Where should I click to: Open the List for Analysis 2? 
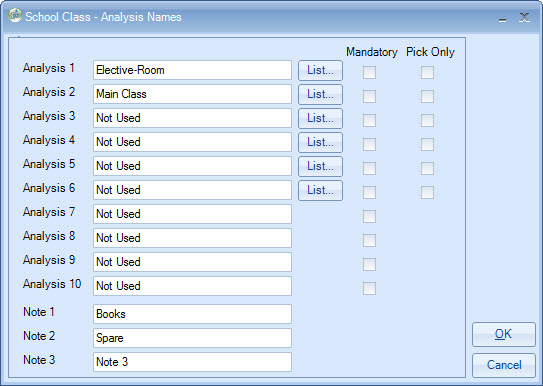point(320,94)
